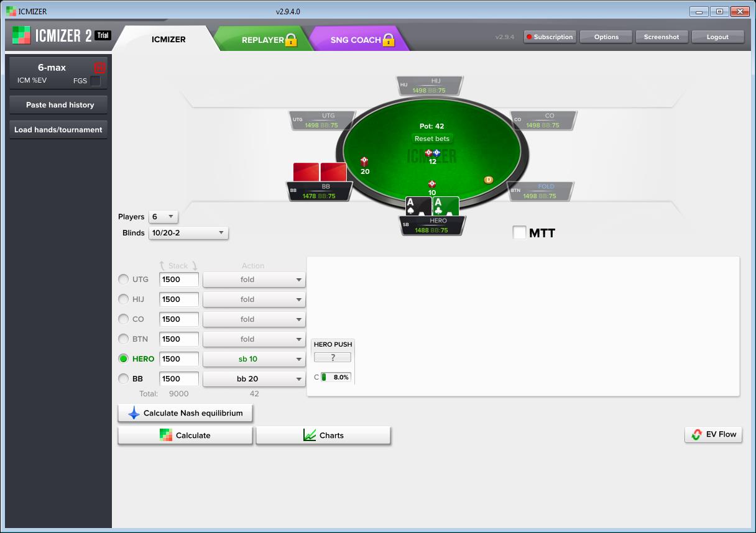The width and height of the screenshot is (756, 533).
Task: Tick the MTT checkbox
Action: pyautogui.click(x=519, y=232)
